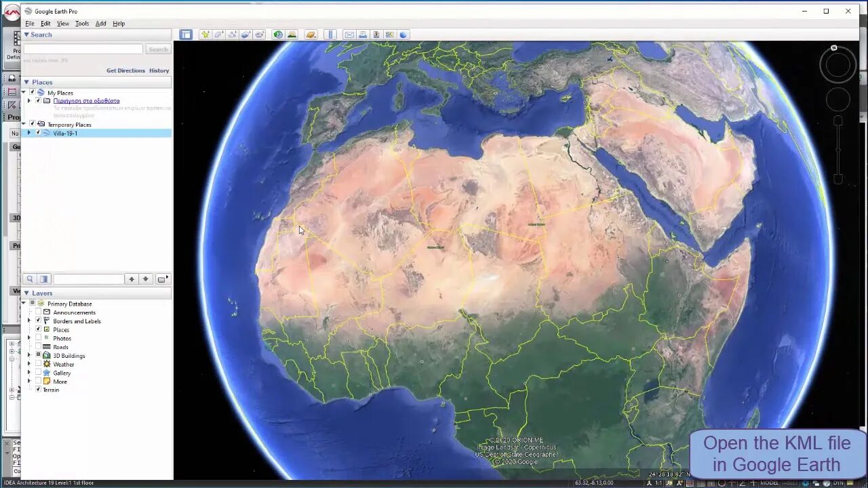
Task: Click the Add Placemark pushpin icon
Action: tap(205, 35)
